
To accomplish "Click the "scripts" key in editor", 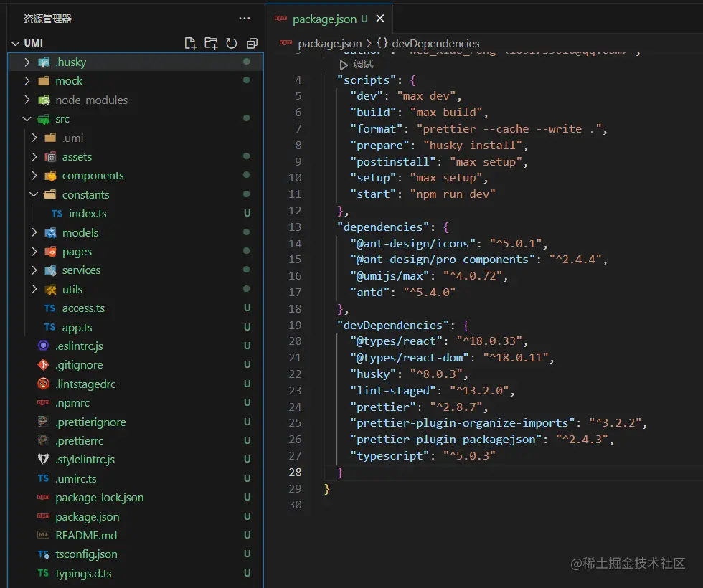I will (367, 80).
